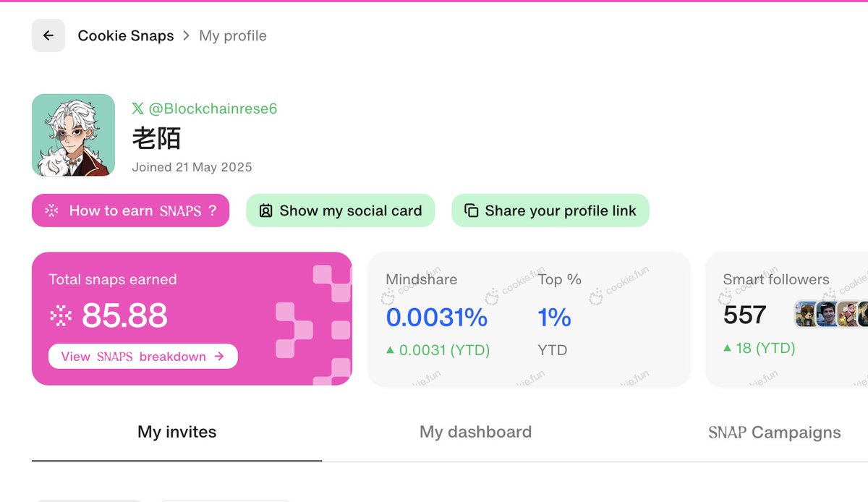Click the copy icon on share button
The image size is (868, 502).
[471, 210]
